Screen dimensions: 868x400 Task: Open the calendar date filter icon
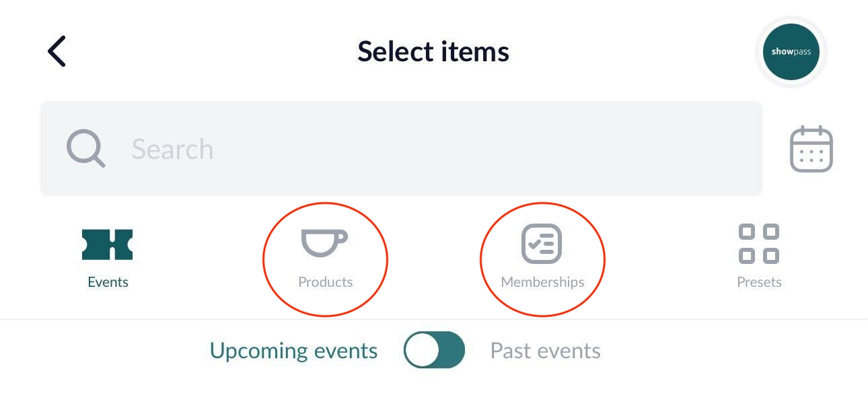[811, 148]
